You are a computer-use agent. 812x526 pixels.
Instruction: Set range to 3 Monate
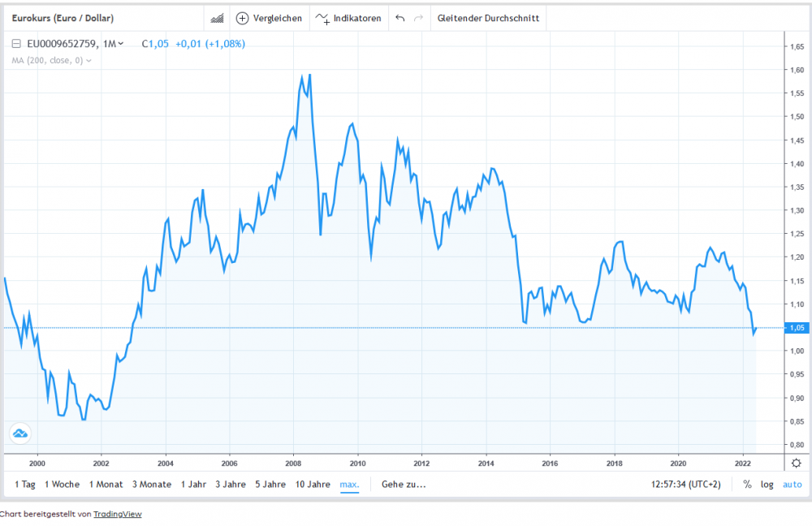pos(152,484)
